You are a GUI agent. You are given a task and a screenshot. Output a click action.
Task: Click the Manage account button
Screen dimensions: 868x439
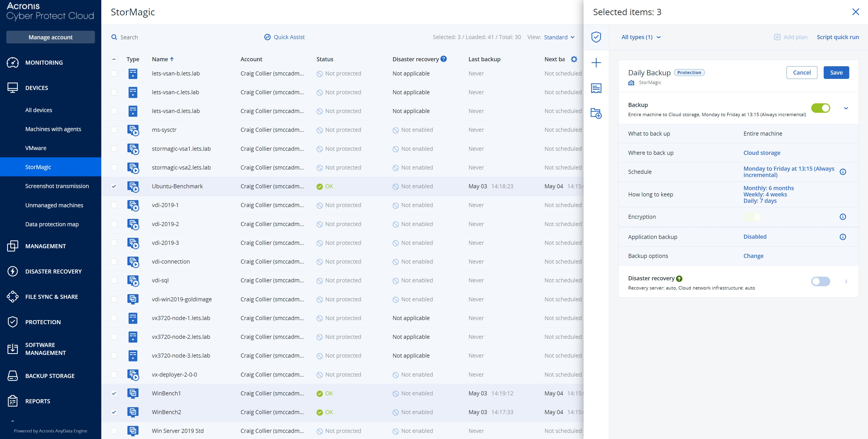coord(51,37)
